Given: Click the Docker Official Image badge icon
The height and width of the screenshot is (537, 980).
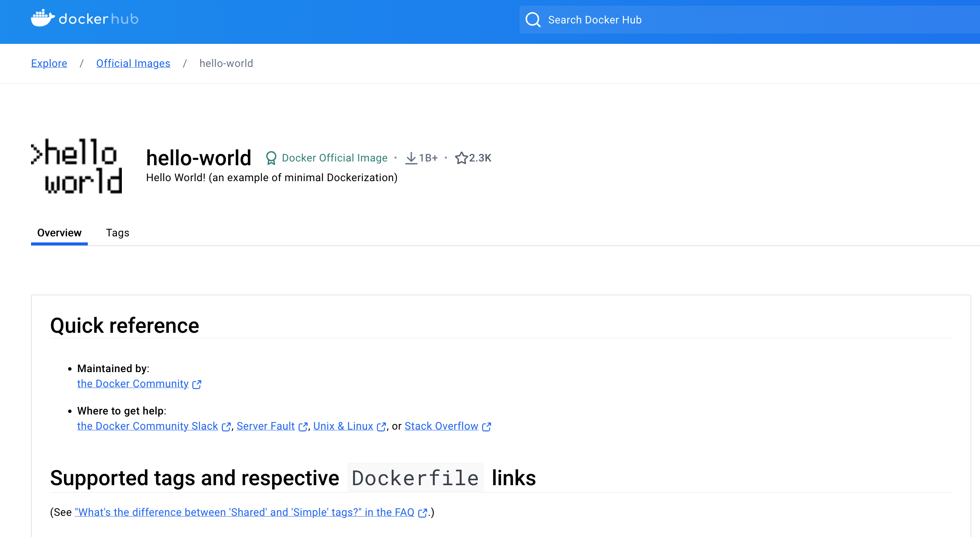Looking at the screenshot, I should tap(271, 157).
